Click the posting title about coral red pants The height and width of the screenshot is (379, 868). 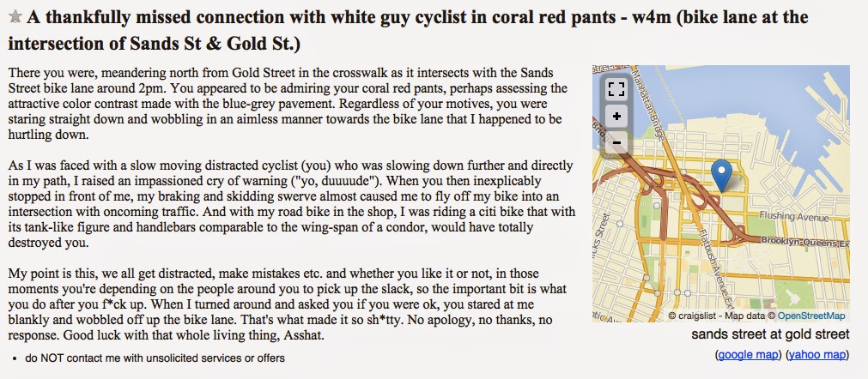[x=409, y=30]
